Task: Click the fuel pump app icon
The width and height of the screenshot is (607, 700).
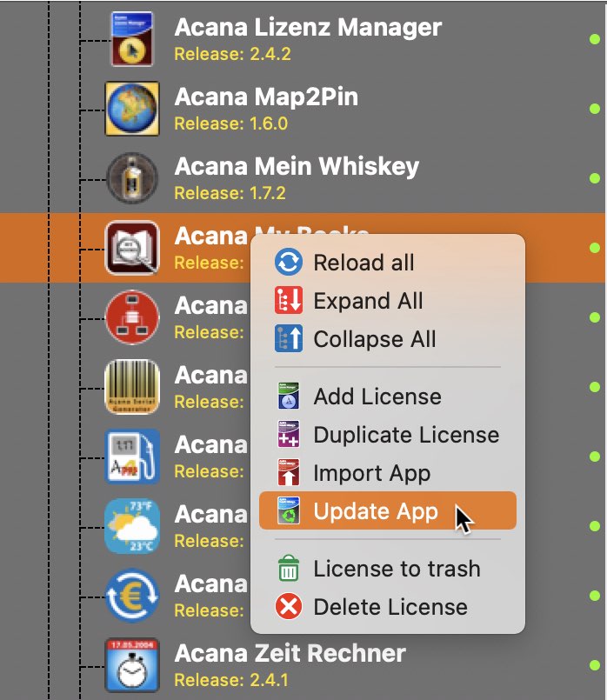Action: pyautogui.click(x=131, y=457)
